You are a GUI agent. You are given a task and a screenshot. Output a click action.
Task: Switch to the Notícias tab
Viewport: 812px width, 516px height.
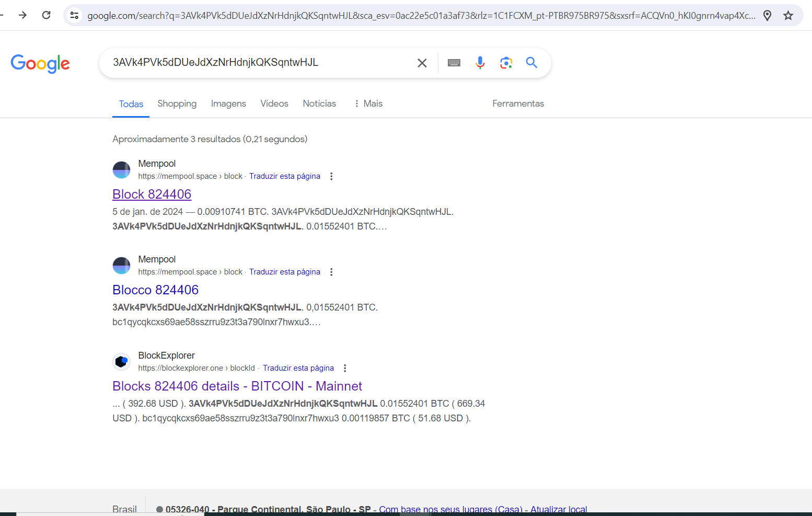pyautogui.click(x=319, y=104)
